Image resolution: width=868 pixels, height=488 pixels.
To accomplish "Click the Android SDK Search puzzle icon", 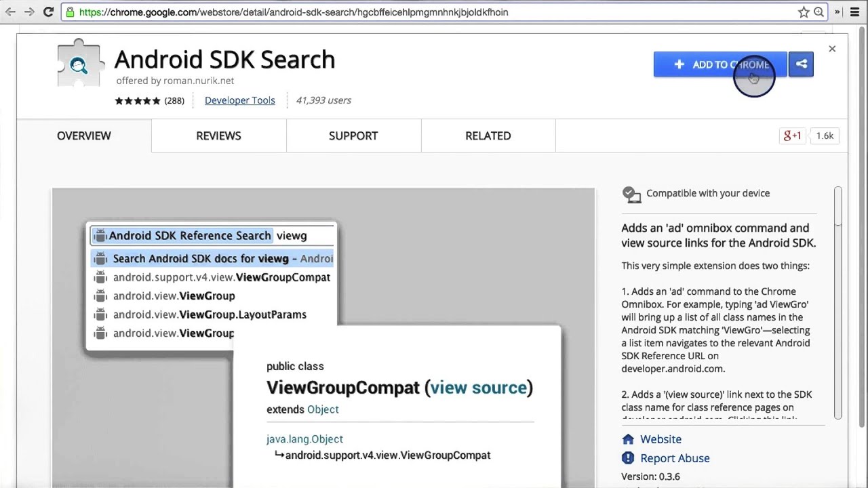I will tap(80, 64).
